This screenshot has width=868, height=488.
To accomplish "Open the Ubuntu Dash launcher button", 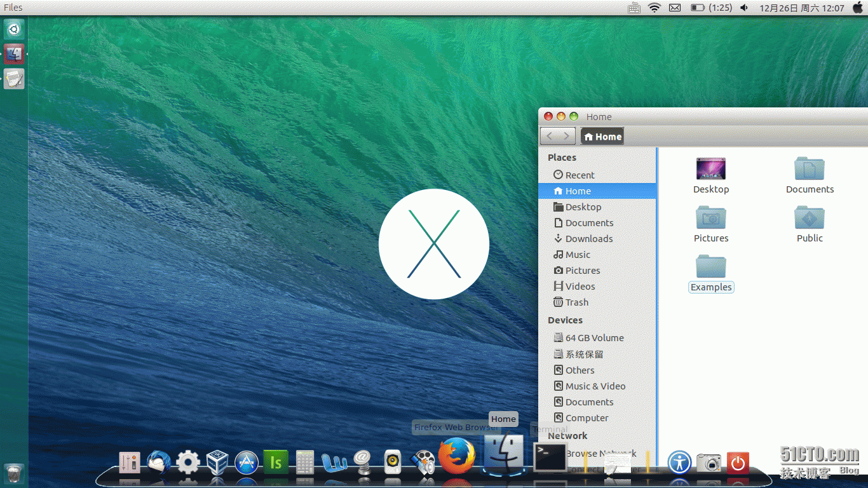I will [14, 29].
